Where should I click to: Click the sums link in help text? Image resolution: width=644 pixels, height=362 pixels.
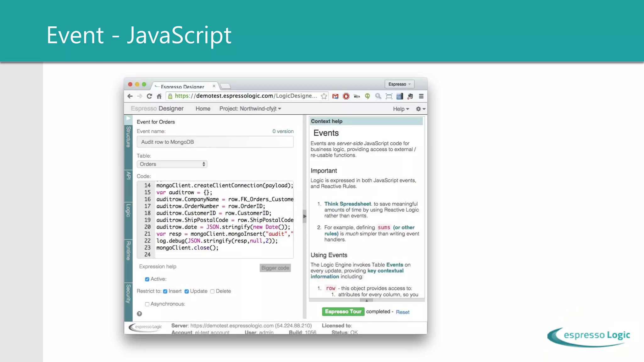click(x=384, y=228)
